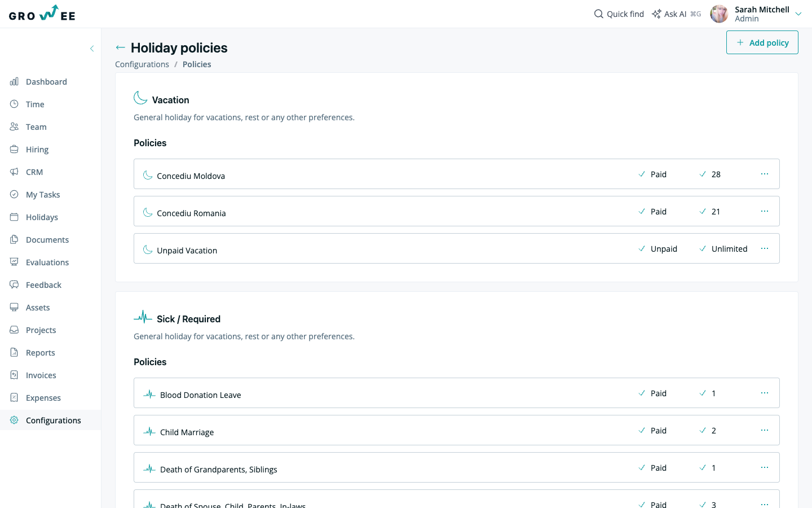812x508 pixels.
Task: Go to Reports in the sidebar
Action: coord(41,353)
